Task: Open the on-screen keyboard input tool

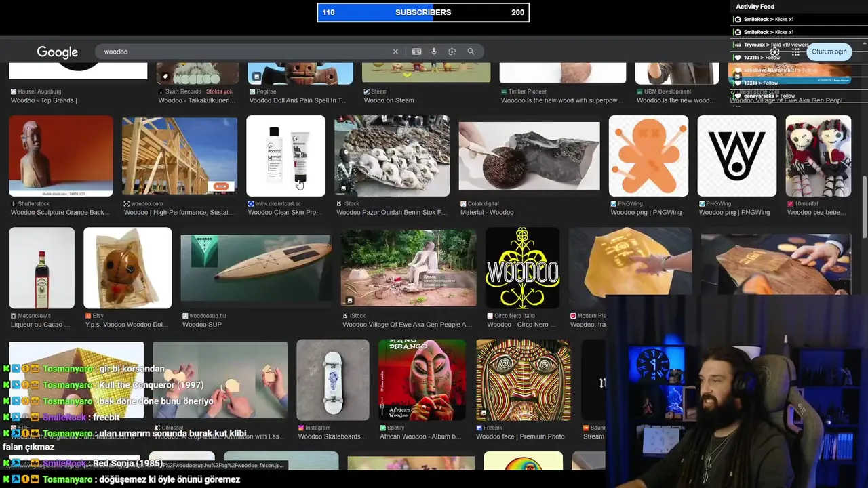Action: tap(416, 52)
